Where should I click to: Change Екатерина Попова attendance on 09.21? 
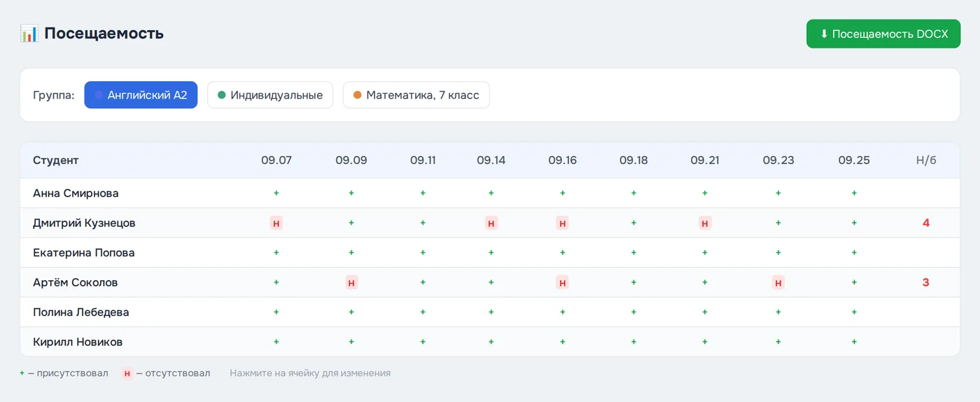tap(705, 253)
